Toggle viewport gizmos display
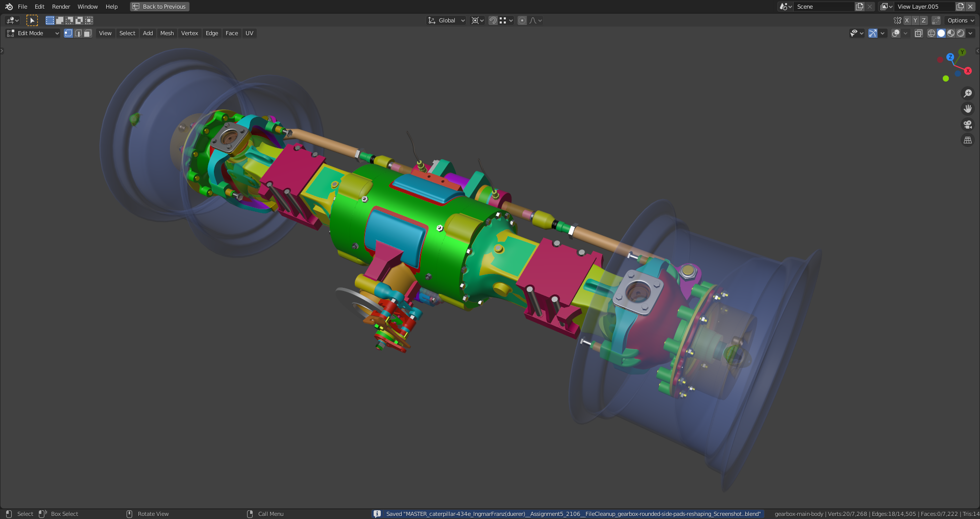 coord(873,33)
